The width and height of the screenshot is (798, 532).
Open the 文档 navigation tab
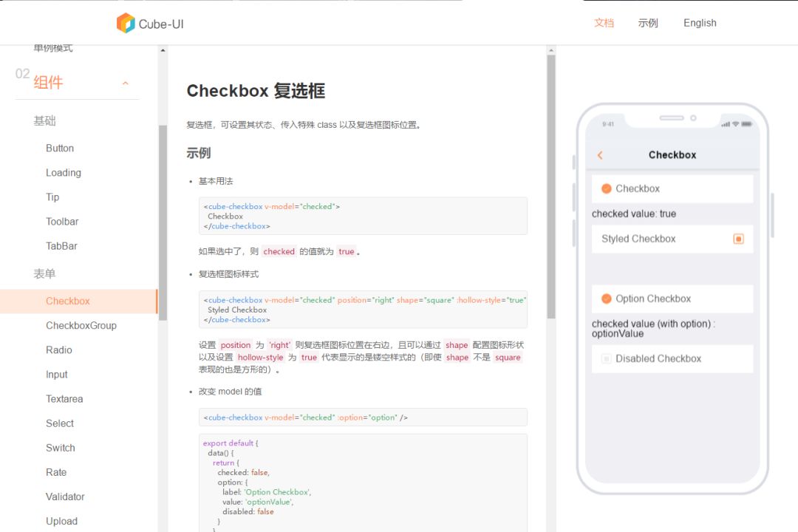pyautogui.click(x=604, y=23)
